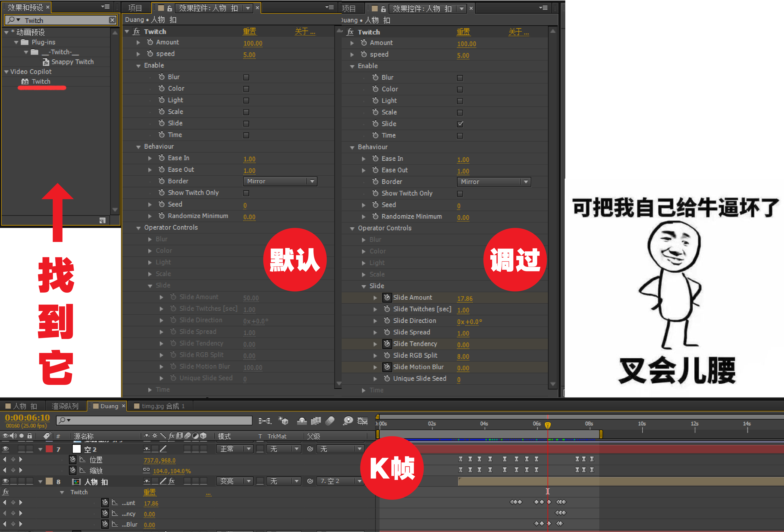Click Amount stopwatch in the default (默认) effect panel

pyautogui.click(x=150, y=42)
